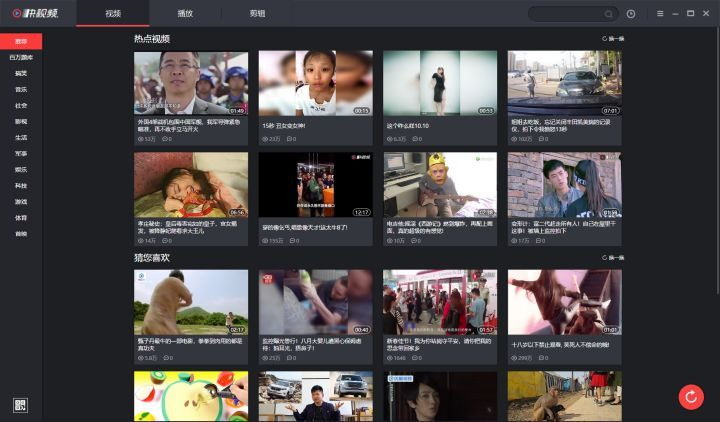Switch to the 剪辑 tab
Viewport: 720px width, 422px height.
257,13
